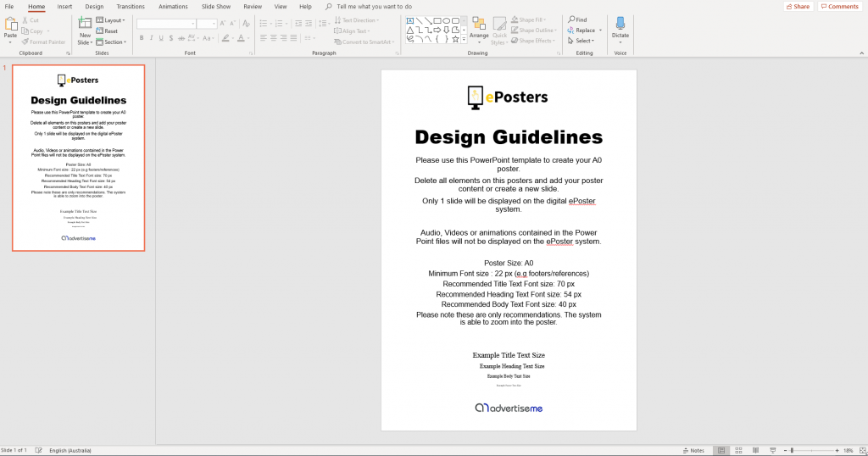The width and height of the screenshot is (868, 456).
Task: Toggle text Shadow formatting
Action: (171, 38)
